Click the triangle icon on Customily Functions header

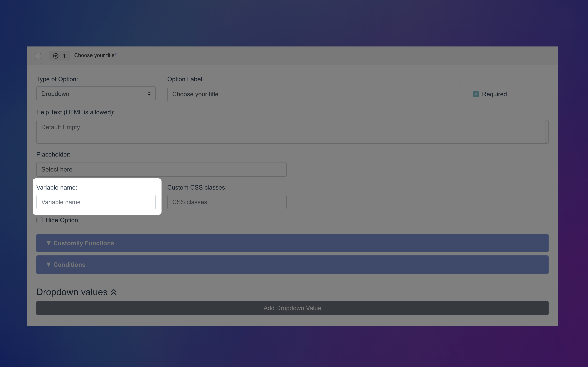click(49, 243)
